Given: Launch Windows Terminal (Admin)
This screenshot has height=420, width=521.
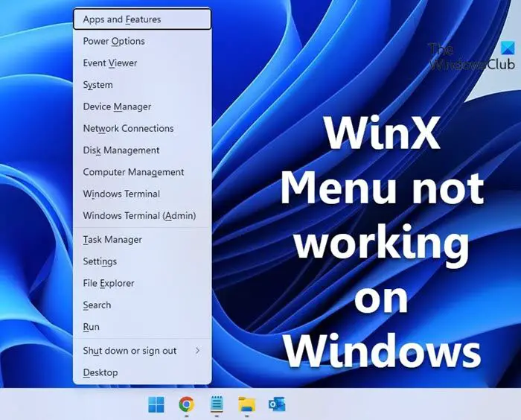Looking at the screenshot, I should tap(142, 215).
